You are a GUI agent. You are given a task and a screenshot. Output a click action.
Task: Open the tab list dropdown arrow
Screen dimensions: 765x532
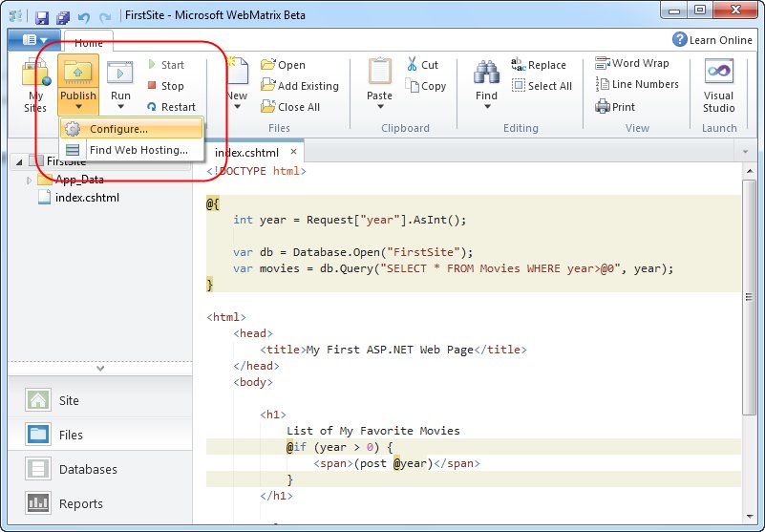(745, 152)
